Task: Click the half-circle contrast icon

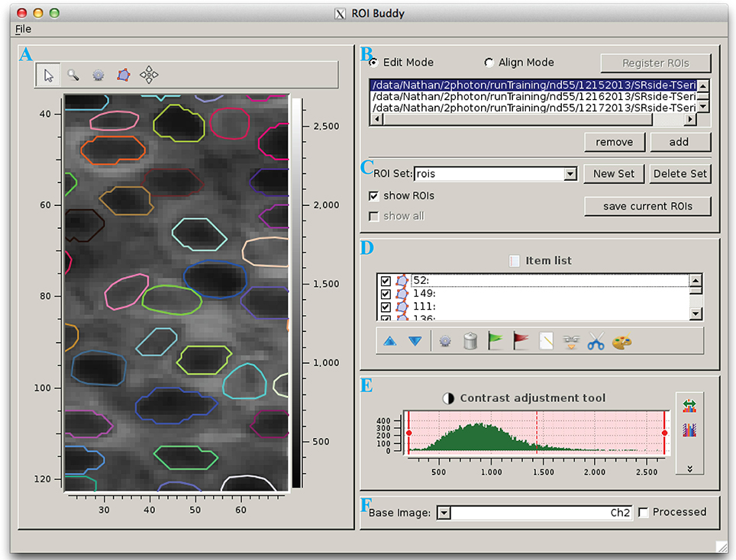Action: click(x=448, y=398)
